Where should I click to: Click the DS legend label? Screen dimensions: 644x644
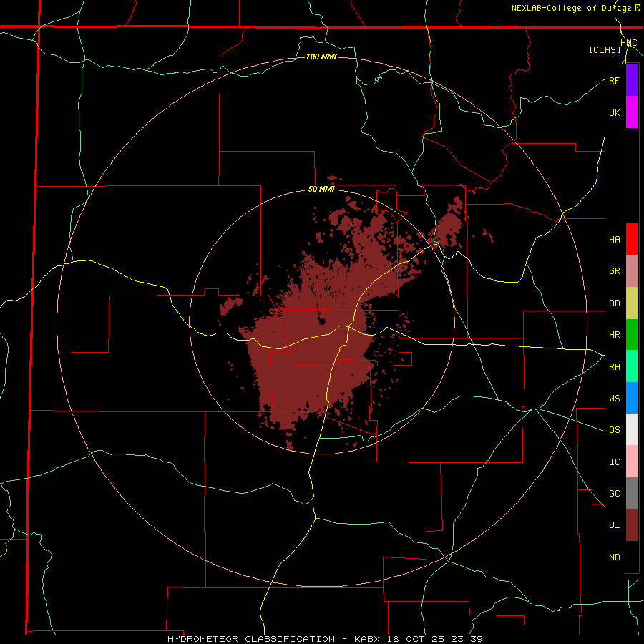coord(614,429)
